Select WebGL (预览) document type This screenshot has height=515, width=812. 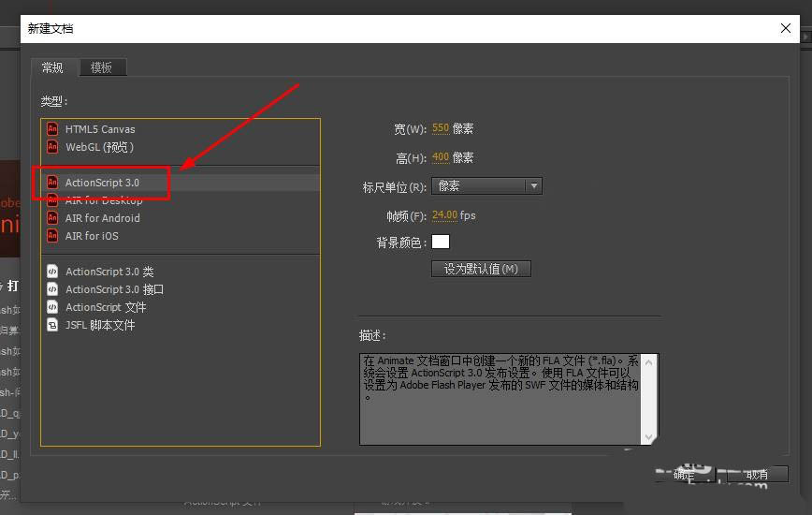pos(181,147)
